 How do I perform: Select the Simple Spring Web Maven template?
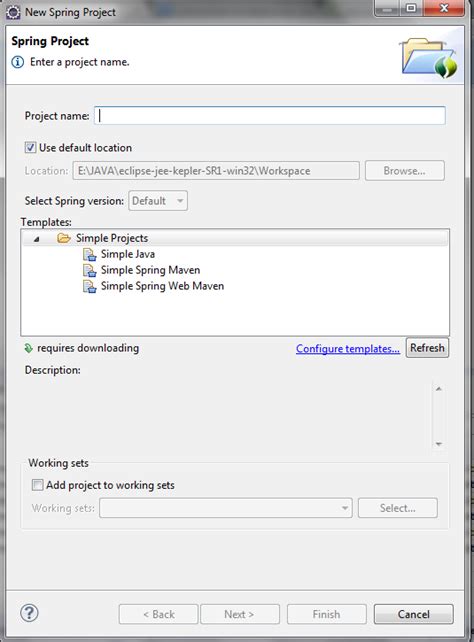(163, 286)
